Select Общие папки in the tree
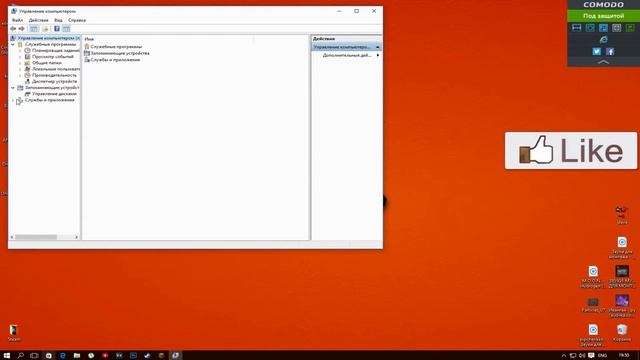This screenshot has height=360, width=640. coord(47,63)
